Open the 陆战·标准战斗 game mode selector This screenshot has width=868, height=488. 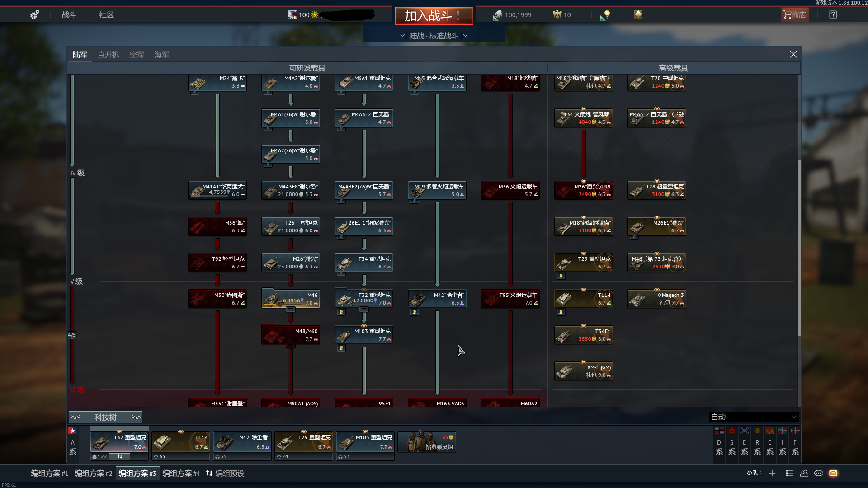[434, 36]
